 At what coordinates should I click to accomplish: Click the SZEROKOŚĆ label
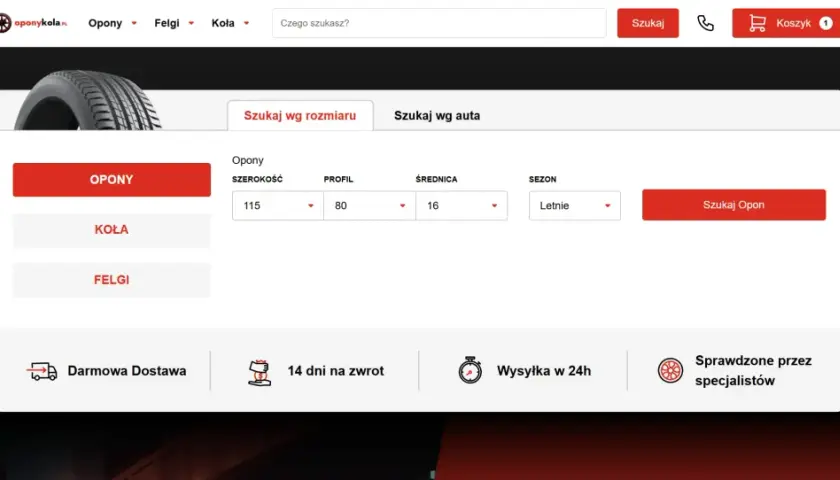pyautogui.click(x=257, y=179)
